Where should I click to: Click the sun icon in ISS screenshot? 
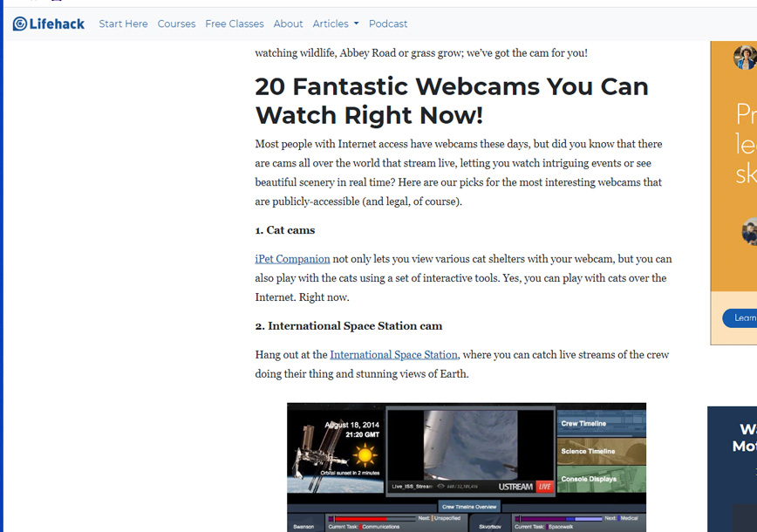[x=364, y=455]
